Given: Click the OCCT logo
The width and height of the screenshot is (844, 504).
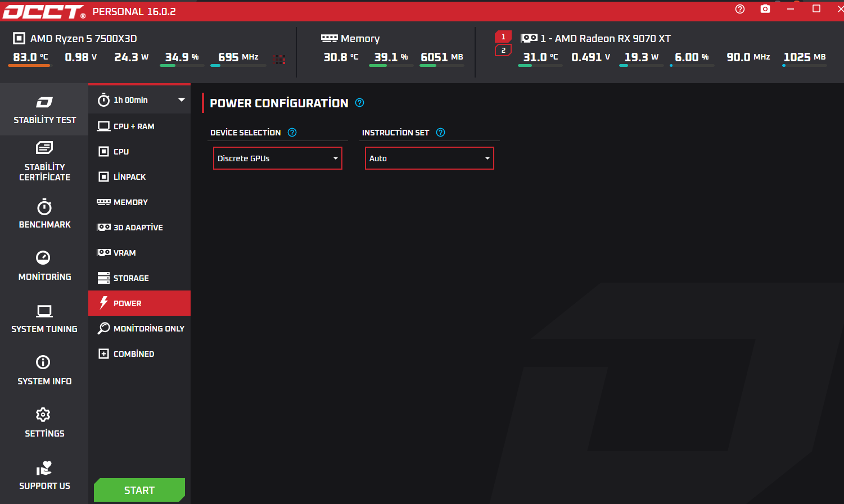Looking at the screenshot, I should [x=44, y=12].
